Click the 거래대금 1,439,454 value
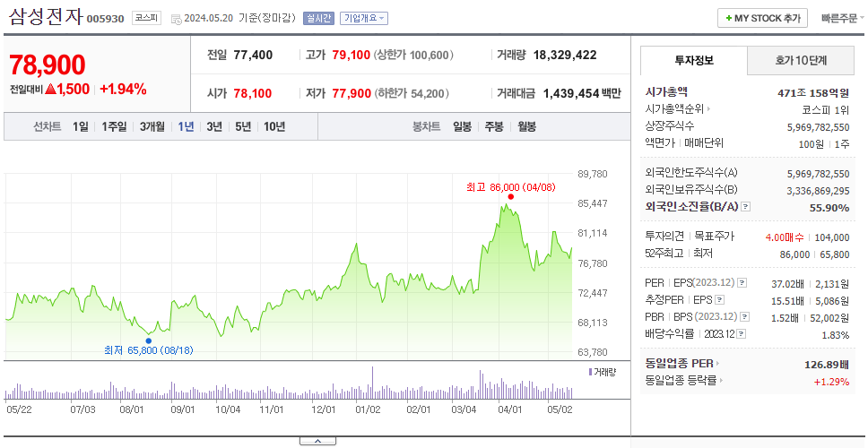Viewport: 868px width, 448px height. click(571, 93)
